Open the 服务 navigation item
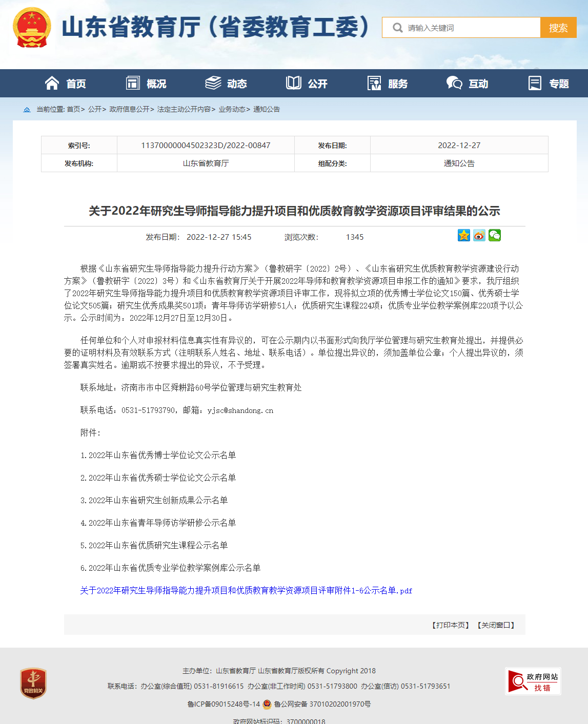Screen dimensions: 588x724 [388, 84]
